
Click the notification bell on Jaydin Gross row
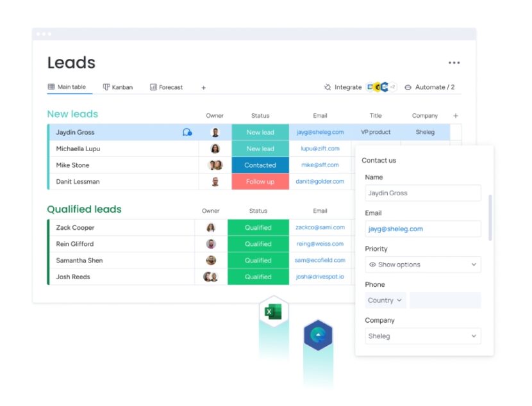[x=187, y=132]
